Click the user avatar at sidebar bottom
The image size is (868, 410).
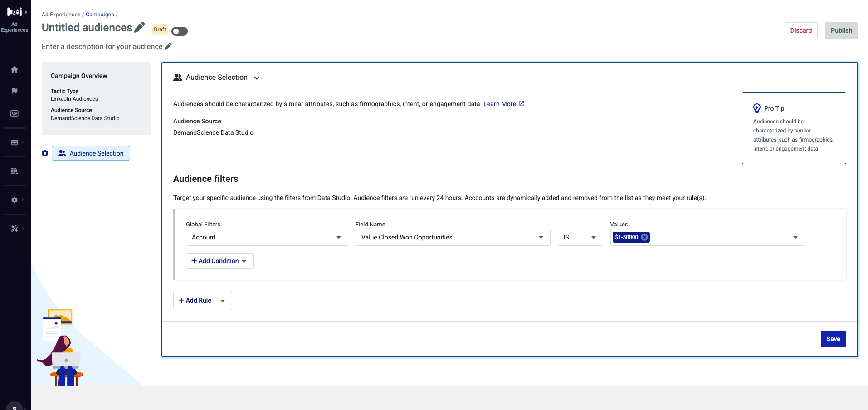point(15,406)
